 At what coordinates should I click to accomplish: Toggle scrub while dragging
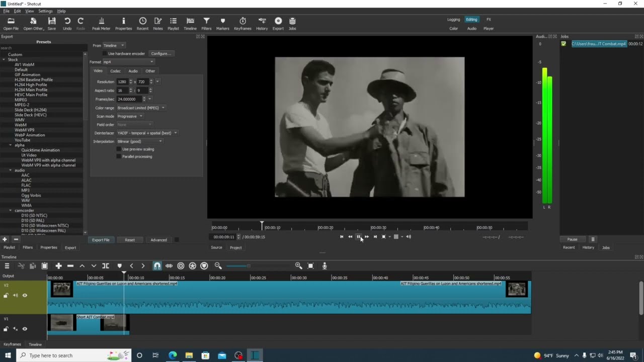pyautogui.click(x=169, y=265)
